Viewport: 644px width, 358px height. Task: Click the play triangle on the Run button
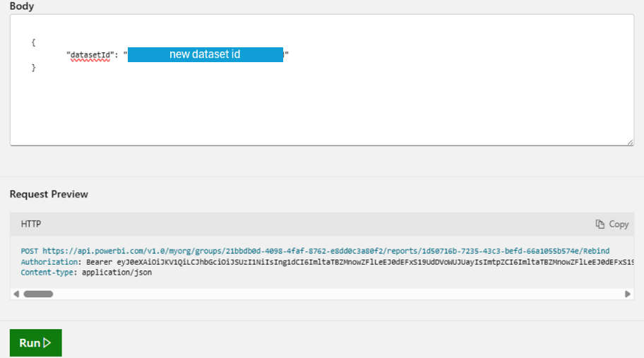coord(47,343)
